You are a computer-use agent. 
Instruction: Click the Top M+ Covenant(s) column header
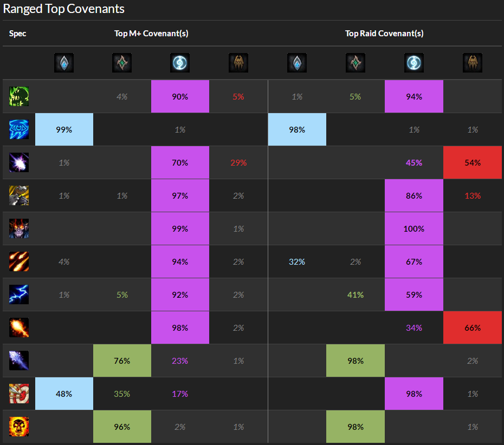coord(151,34)
